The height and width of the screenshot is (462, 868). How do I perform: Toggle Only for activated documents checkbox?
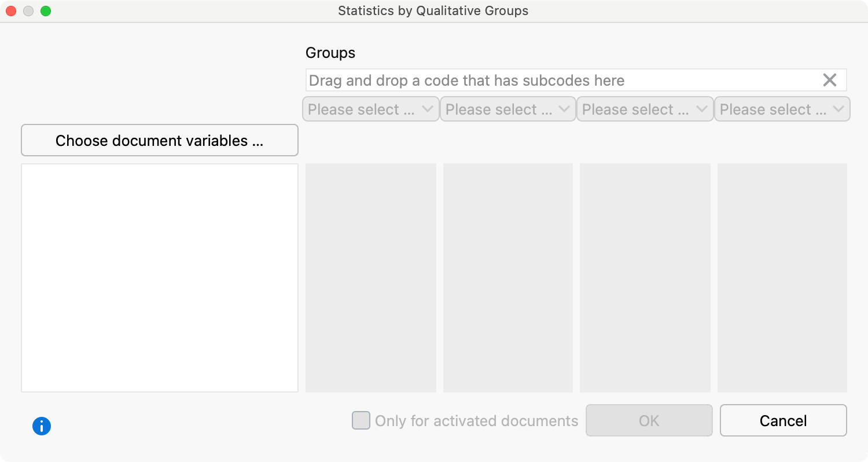point(361,420)
